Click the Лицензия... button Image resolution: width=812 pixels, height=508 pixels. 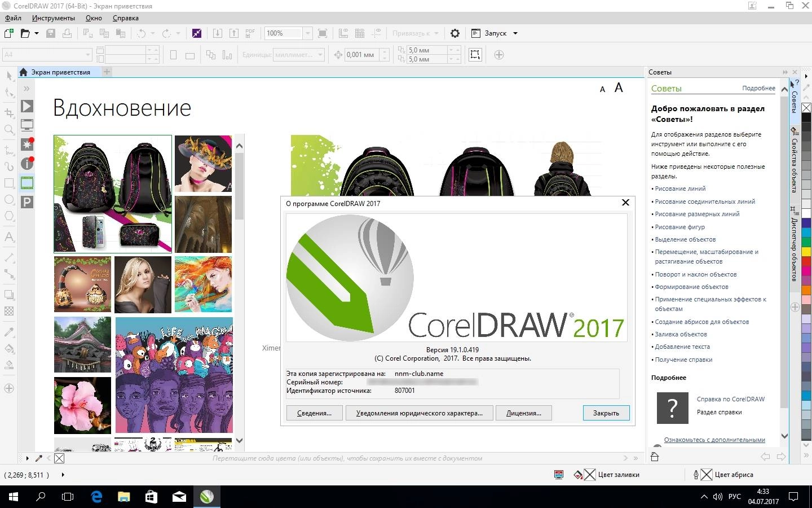click(x=523, y=413)
